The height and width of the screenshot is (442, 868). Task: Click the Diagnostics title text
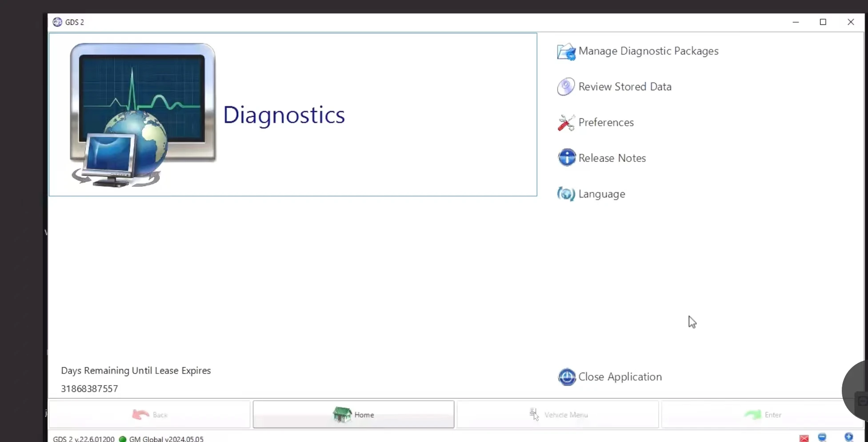point(284,115)
